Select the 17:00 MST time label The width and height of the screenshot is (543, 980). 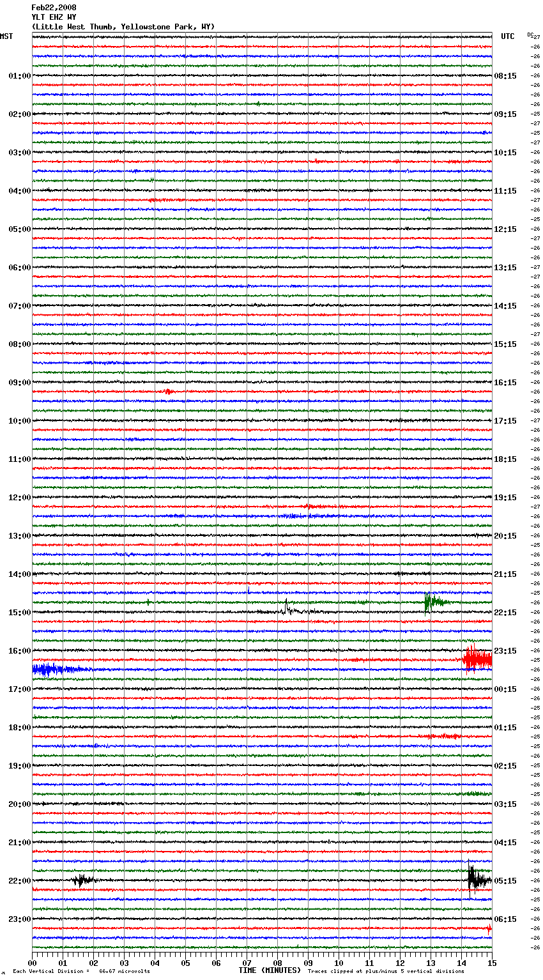[20, 689]
